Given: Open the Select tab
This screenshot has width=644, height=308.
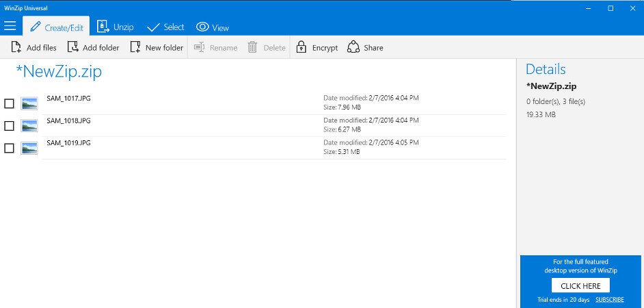Looking at the screenshot, I should click(x=165, y=27).
